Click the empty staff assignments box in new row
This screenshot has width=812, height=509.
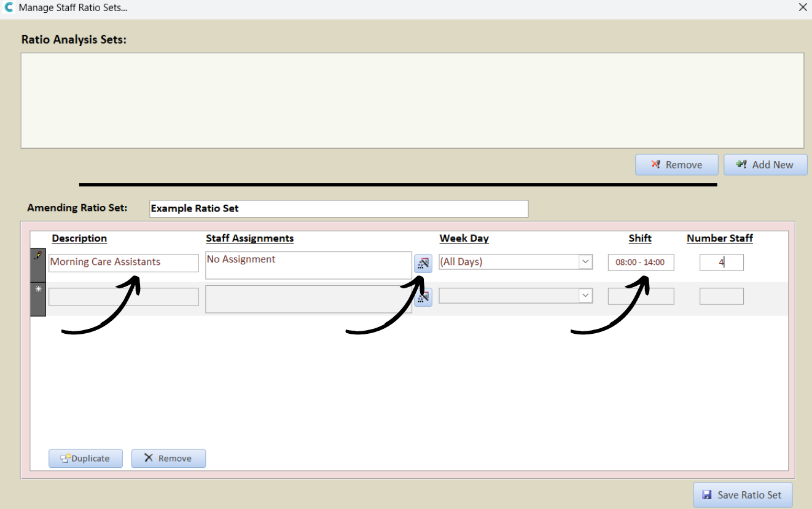pyautogui.click(x=308, y=299)
